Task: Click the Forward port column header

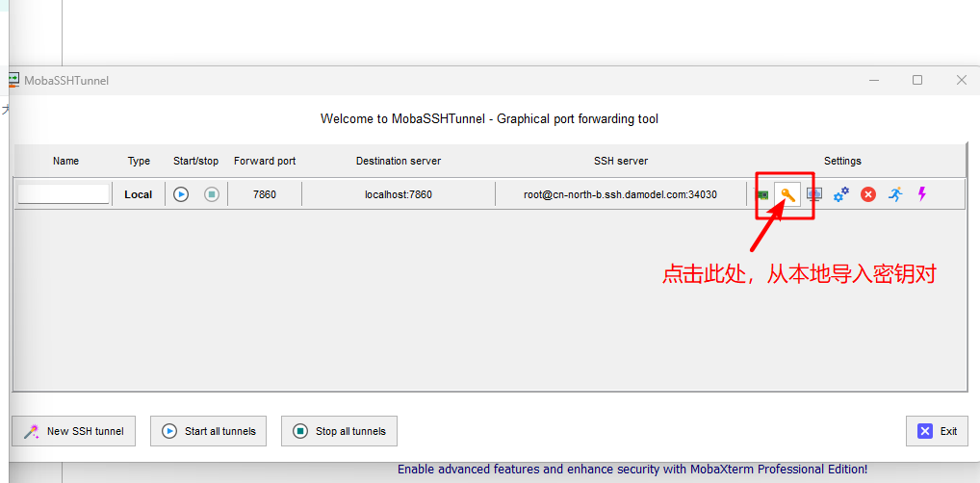Action: pos(265,162)
